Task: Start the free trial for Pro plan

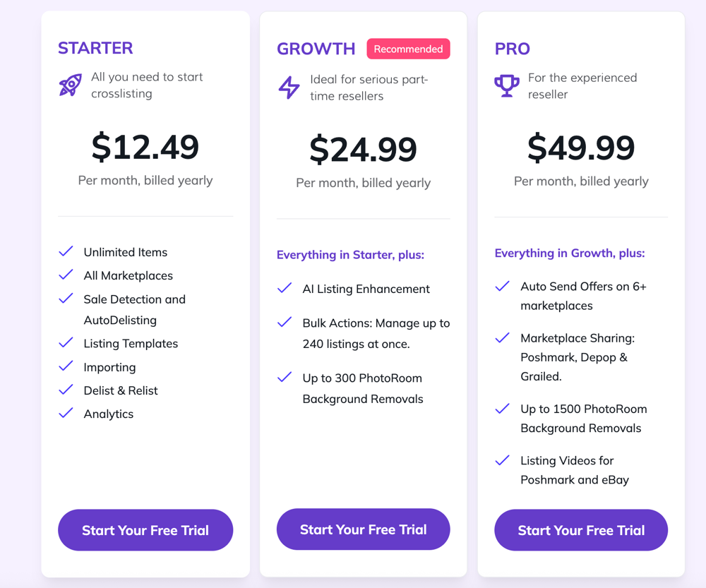Action: click(581, 530)
